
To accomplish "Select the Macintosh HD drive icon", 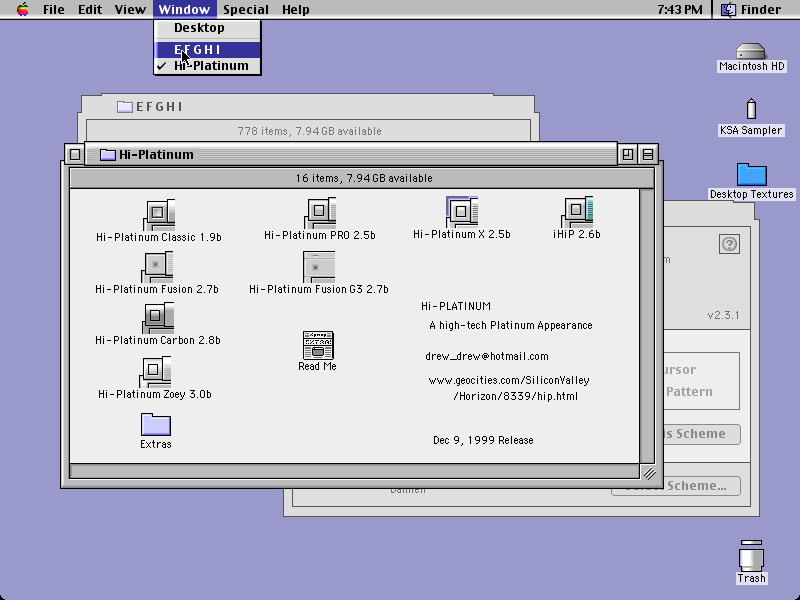I will [751, 51].
